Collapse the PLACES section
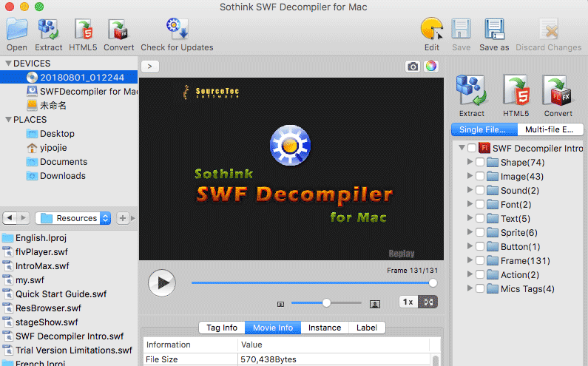This screenshot has width=588, height=366. 8,120
